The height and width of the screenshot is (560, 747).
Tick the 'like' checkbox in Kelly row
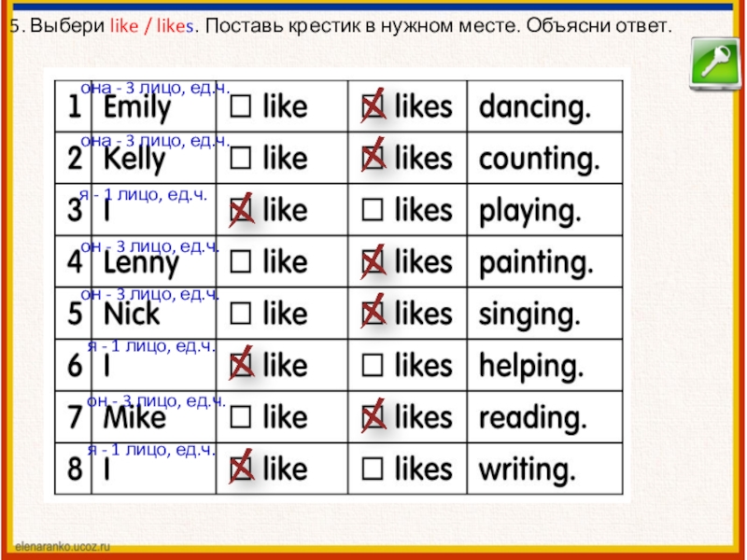pos(241,158)
